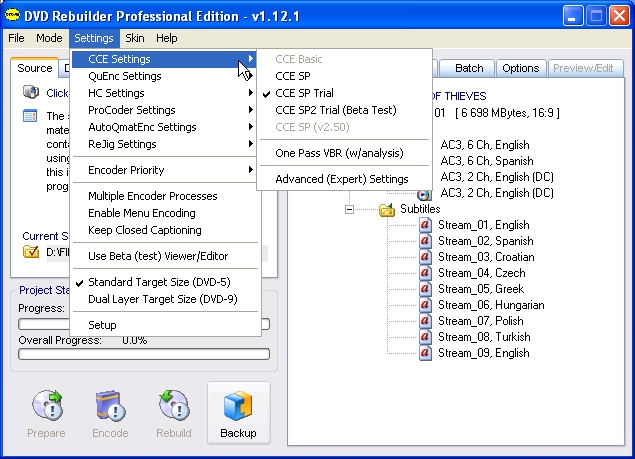
Task: Select the Subtitles tree label
Action: tap(420, 209)
